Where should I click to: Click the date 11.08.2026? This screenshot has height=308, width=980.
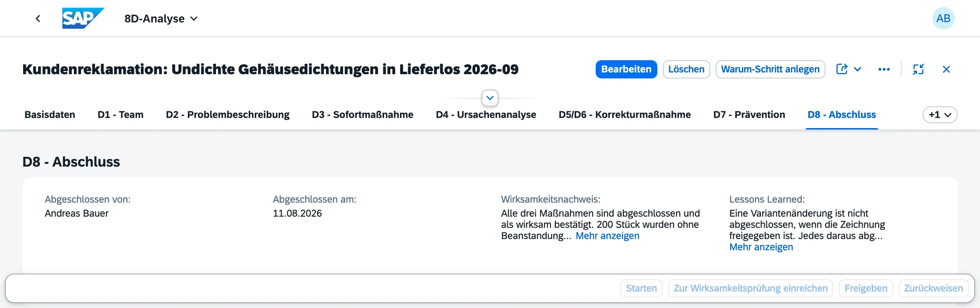tap(297, 213)
